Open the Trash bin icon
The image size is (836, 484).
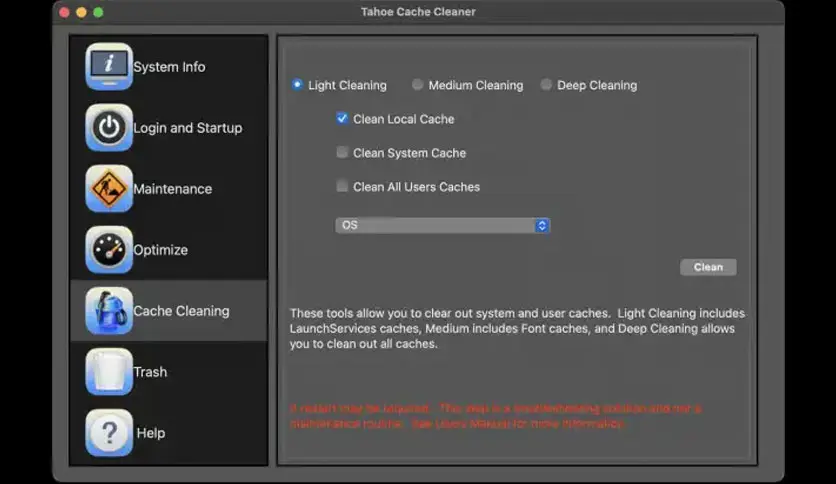(x=109, y=372)
